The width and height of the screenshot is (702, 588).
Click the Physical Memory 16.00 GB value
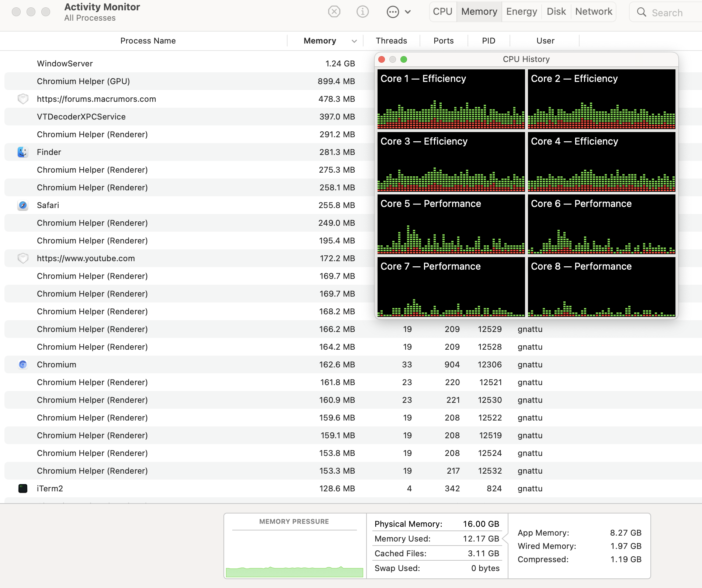pos(481,524)
